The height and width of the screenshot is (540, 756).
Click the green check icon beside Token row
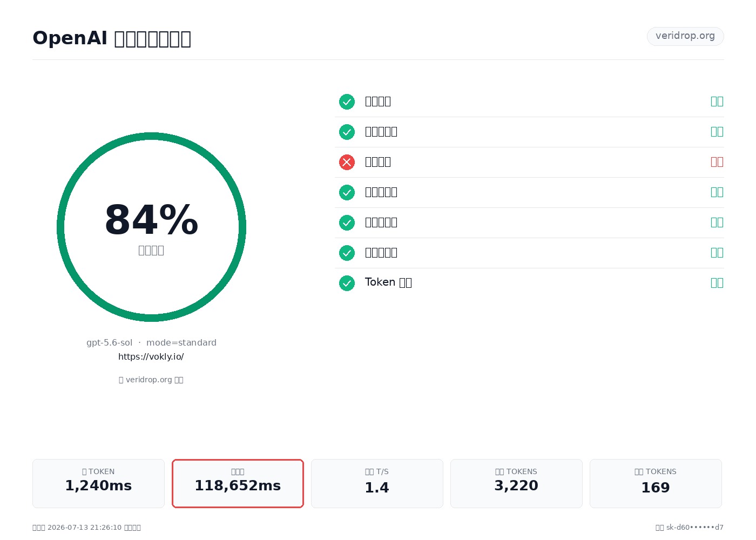pos(347,283)
